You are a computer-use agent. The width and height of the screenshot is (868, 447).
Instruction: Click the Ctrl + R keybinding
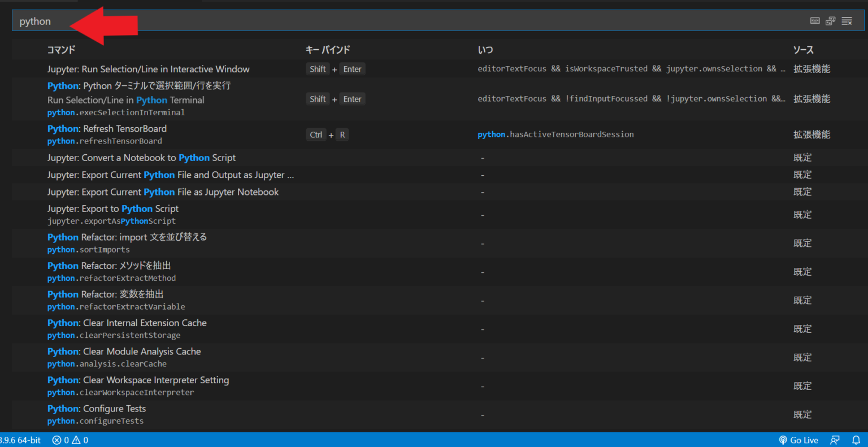328,134
